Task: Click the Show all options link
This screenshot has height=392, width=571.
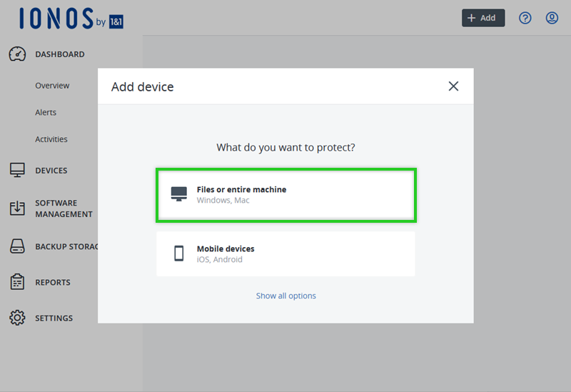Action: tap(285, 296)
